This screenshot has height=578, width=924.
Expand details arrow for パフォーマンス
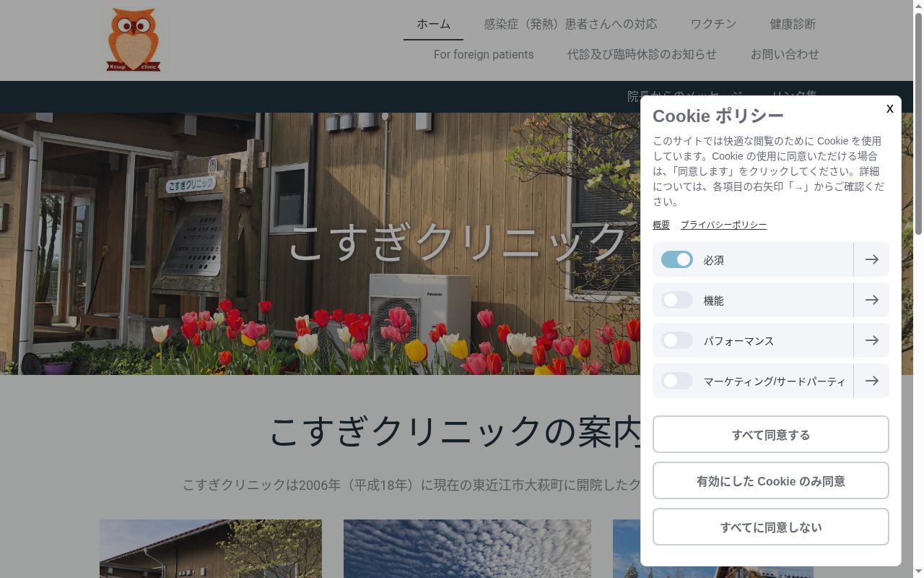tap(871, 340)
